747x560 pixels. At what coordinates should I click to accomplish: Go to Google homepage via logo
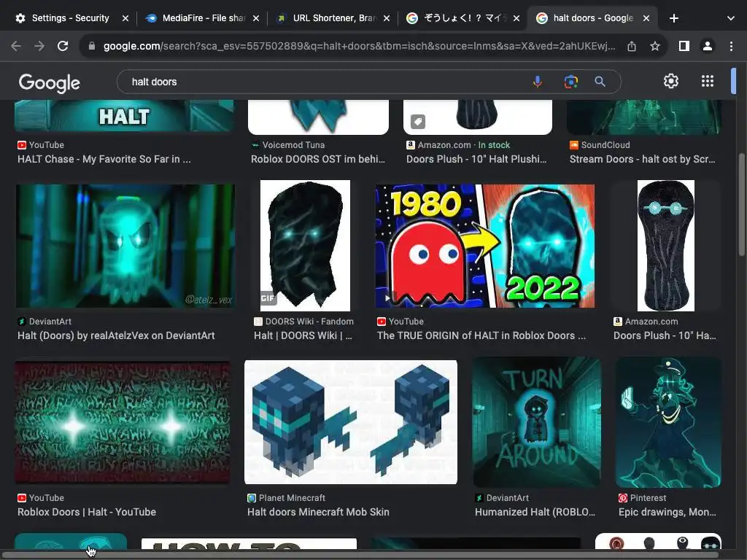tap(50, 83)
